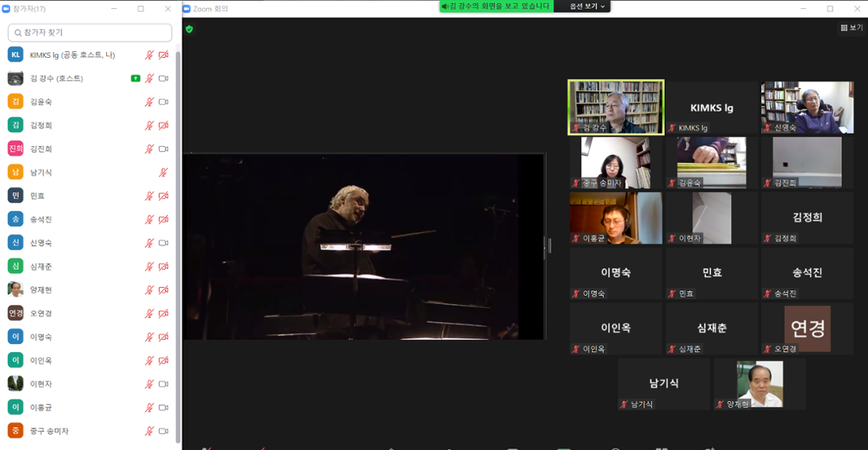Viewport: 868px width, 450px height.
Task: Open the 옵션 보기 dropdown
Action: tap(587, 7)
